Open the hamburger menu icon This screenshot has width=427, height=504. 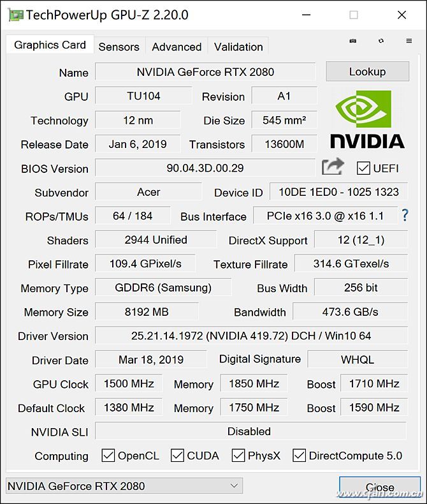pos(409,41)
